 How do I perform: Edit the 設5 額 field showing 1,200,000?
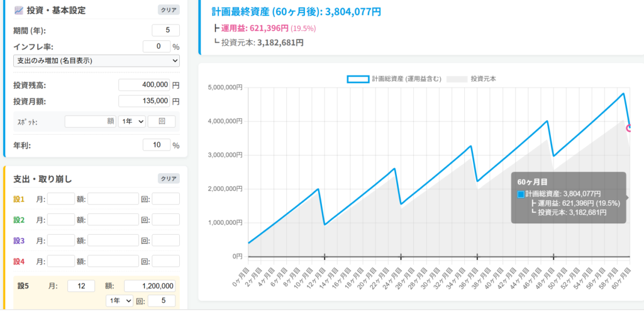150,286
